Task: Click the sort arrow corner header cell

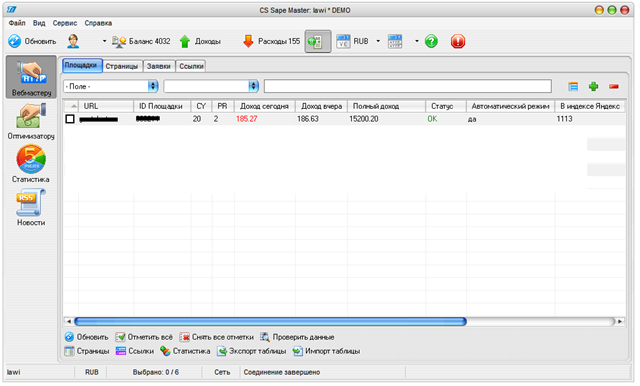Action: click(71, 106)
